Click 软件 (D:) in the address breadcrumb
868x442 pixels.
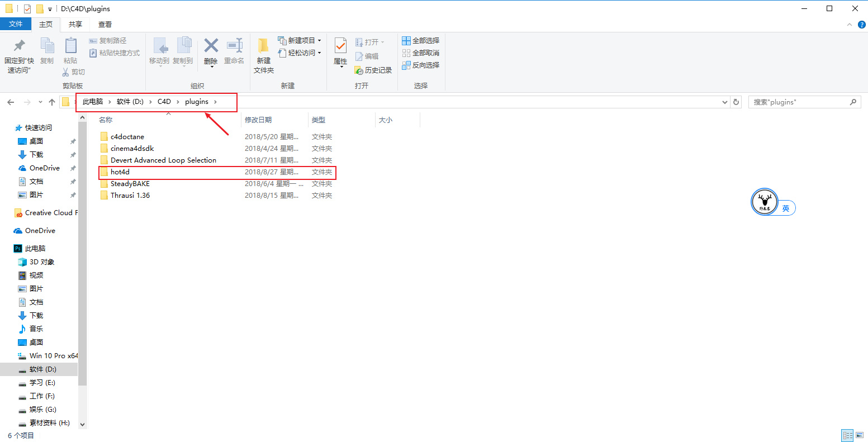[x=130, y=102]
